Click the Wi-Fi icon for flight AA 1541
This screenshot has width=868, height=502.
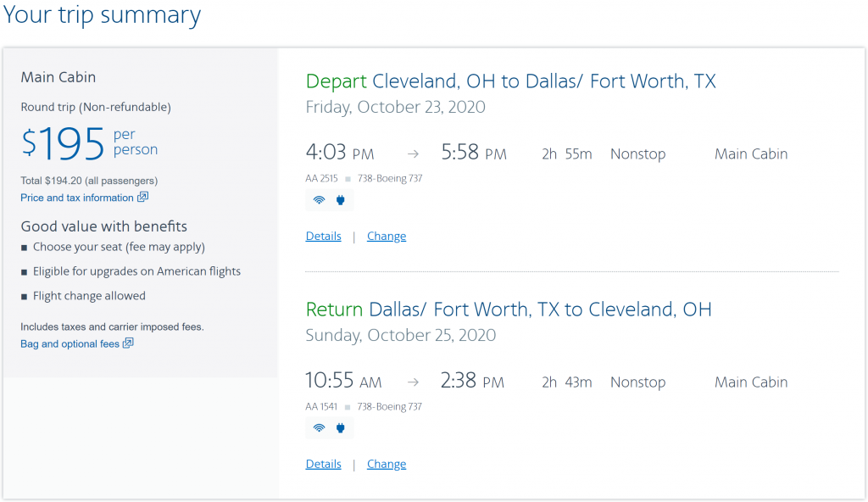[x=319, y=427]
